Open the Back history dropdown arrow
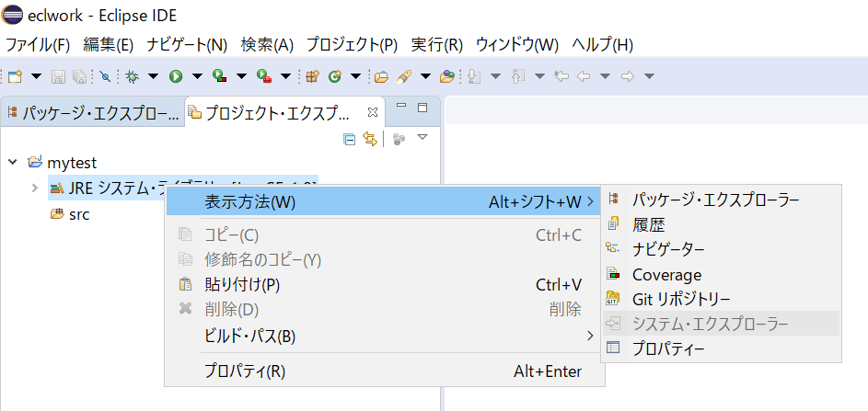 605,76
